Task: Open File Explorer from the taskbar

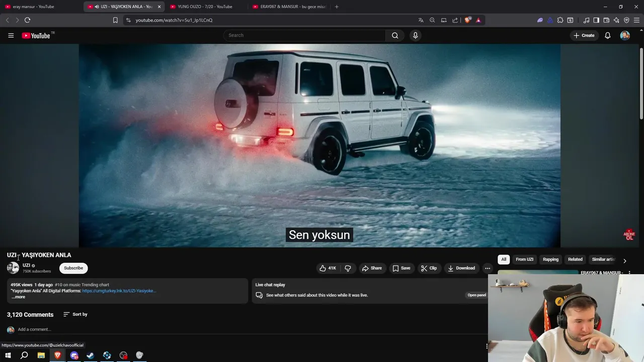Action: tap(41, 355)
